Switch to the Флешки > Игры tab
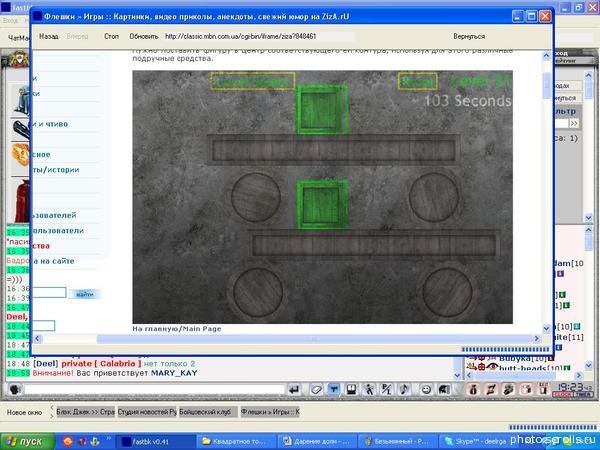Image resolution: width=600 pixels, height=450 pixels. pos(270,412)
